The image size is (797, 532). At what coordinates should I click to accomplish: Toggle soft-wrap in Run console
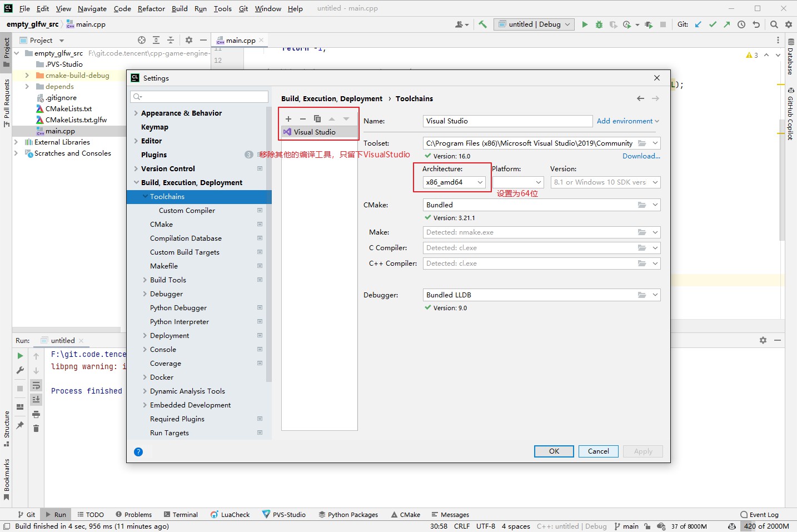click(36, 385)
